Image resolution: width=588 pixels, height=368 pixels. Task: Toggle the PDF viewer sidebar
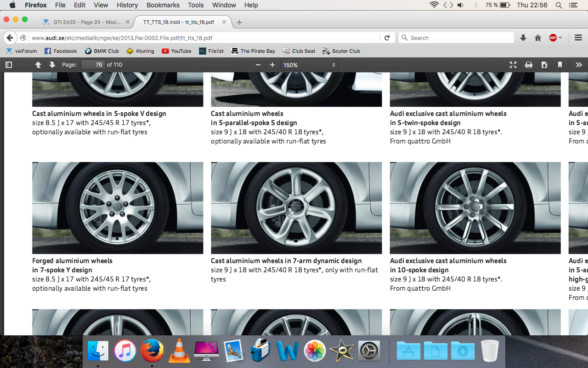pyautogui.click(x=8, y=65)
